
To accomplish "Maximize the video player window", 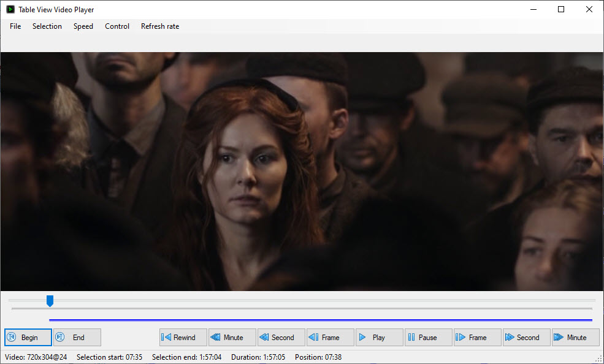I will coord(561,10).
